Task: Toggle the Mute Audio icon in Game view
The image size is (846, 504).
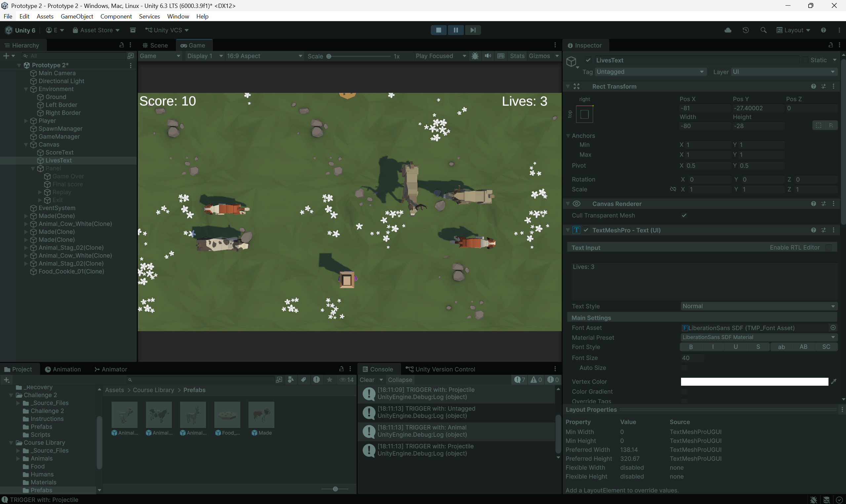Action: pyautogui.click(x=488, y=56)
